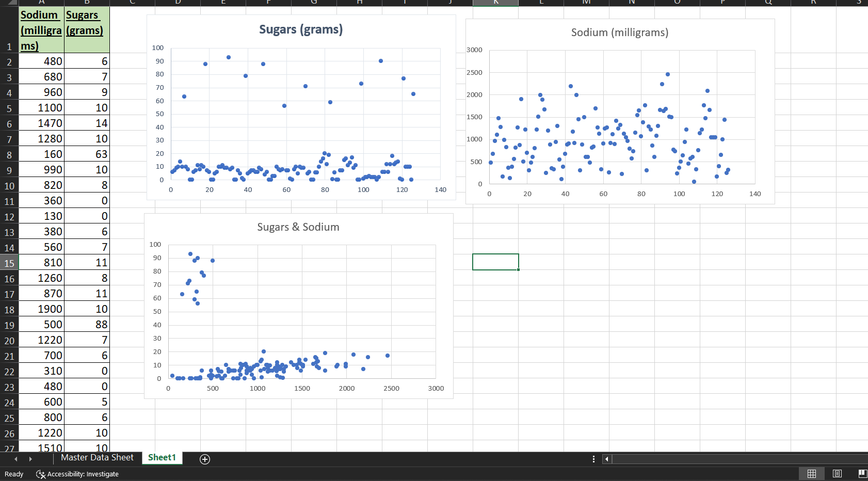This screenshot has height=481, width=868.
Task: Open Page Layout view
Action: tap(837, 473)
